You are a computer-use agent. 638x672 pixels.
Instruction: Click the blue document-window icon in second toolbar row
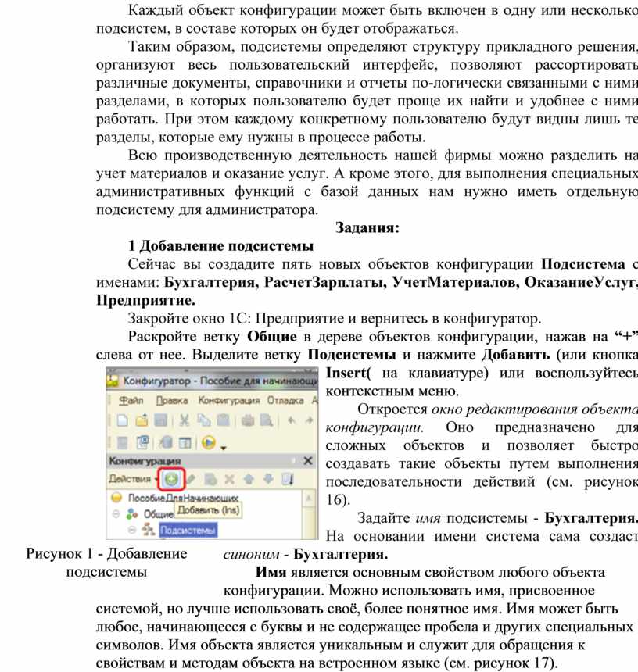tap(142, 441)
